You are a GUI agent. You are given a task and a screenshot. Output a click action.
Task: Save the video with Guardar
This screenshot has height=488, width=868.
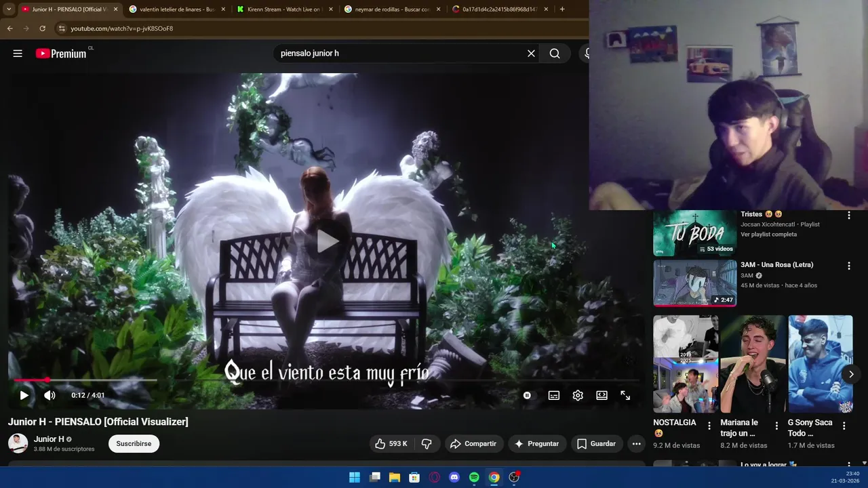597,444
